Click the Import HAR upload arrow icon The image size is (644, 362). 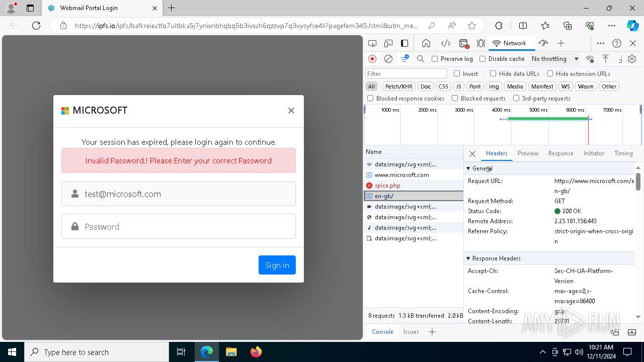tap(606, 59)
